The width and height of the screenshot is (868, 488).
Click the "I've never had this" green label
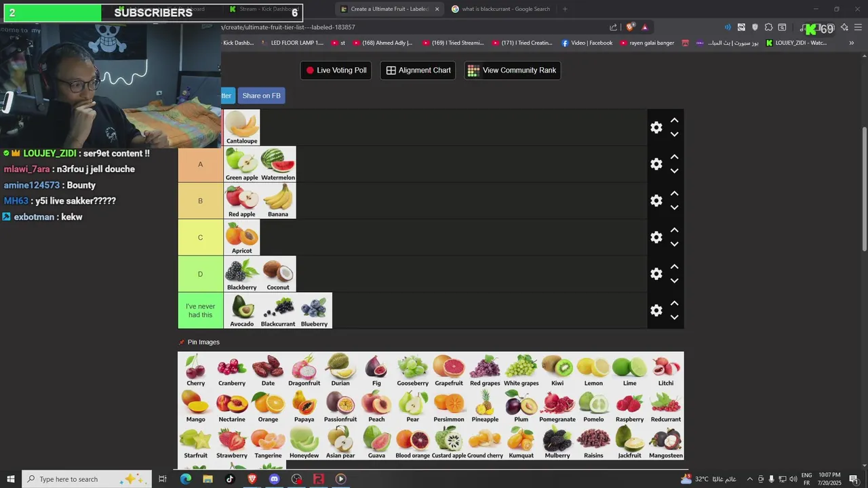click(x=201, y=310)
